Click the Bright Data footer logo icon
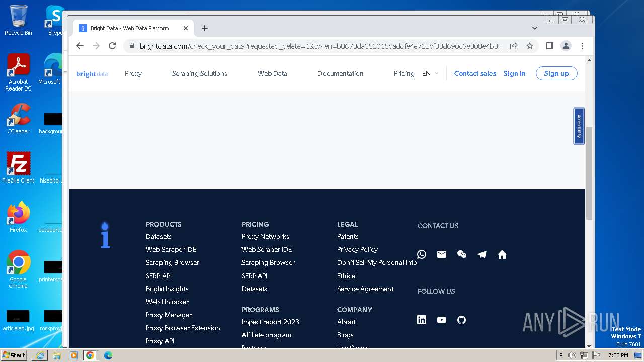The width and height of the screenshot is (644, 362). point(105,235)
